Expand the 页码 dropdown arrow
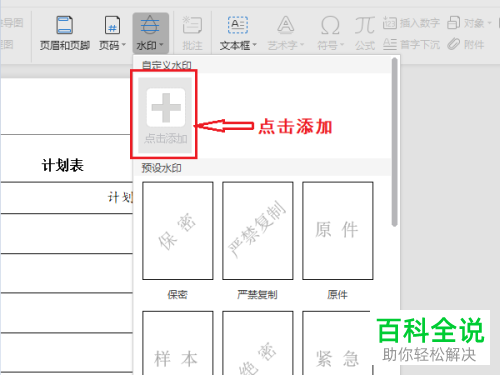 [x=124, y=45]
